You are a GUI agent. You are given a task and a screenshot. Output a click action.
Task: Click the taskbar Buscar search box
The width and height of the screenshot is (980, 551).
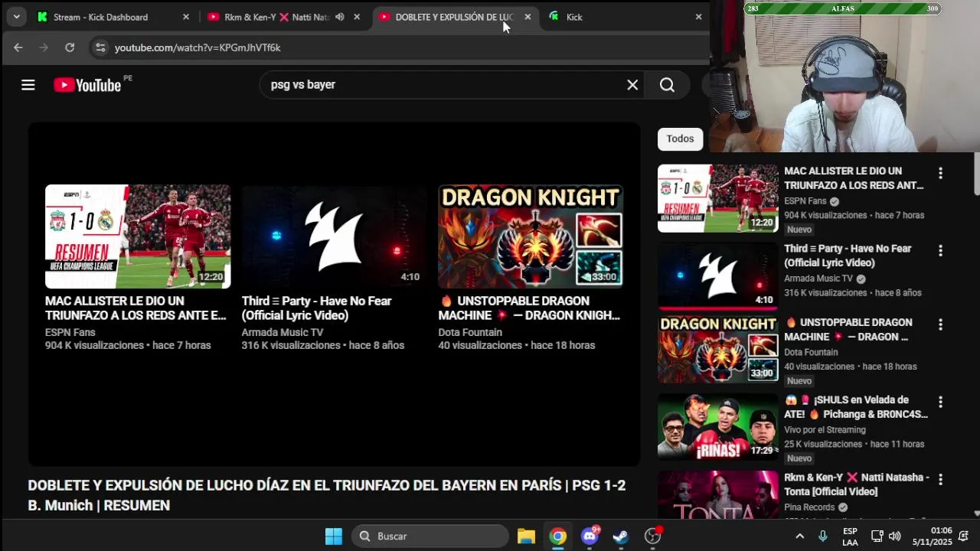click(430, 536)
